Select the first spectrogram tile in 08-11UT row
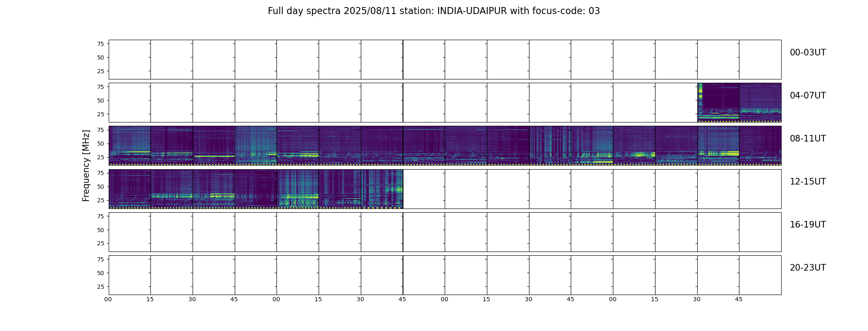 click(130, 146)
